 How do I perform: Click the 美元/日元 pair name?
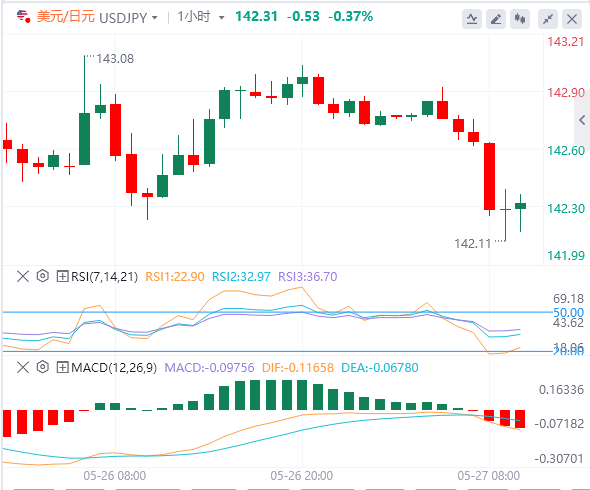pyautogui.click(x=65, y=17)
